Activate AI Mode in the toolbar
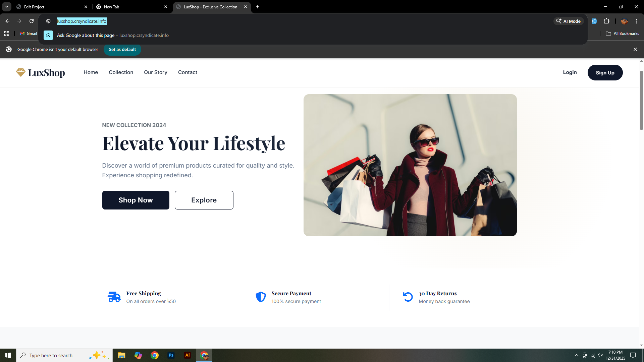 (x=568, y=21)
